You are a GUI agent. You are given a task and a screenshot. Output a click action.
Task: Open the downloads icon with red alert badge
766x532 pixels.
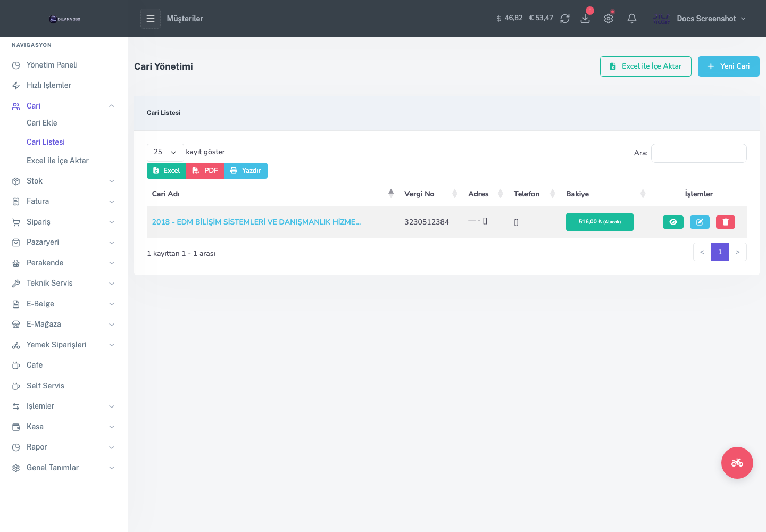point(585,19)
